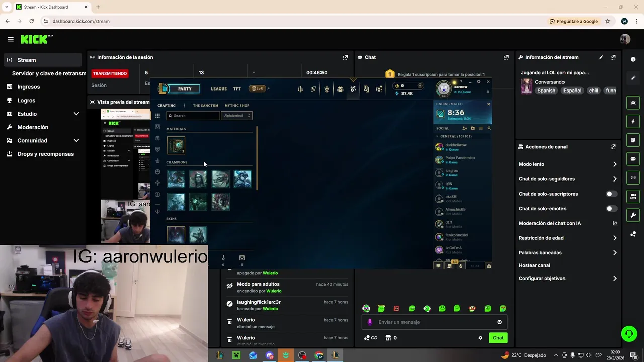Click Hostear canal
This screenshot has width=644, height=362.
pos(534,265)
